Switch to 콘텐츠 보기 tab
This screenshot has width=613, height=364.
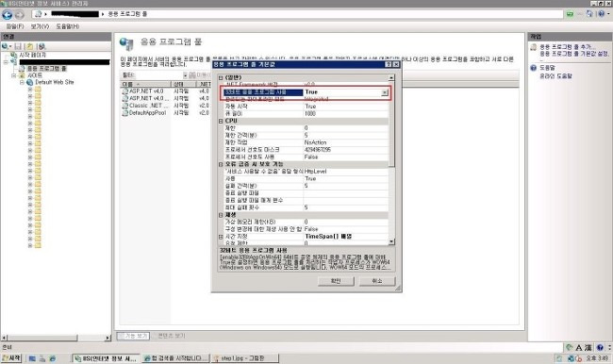(169, 336)
